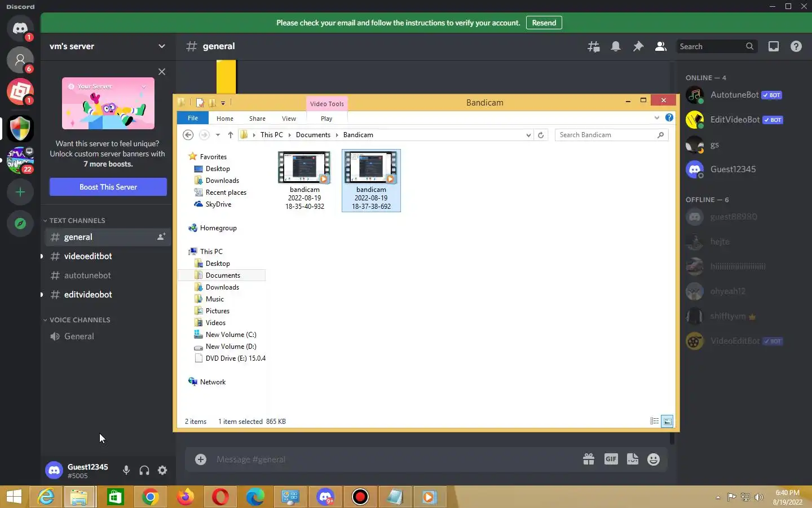The width and height of the screenshot is (812, 508).
Task: Click the Message #general input field
Action: [395, 459]
